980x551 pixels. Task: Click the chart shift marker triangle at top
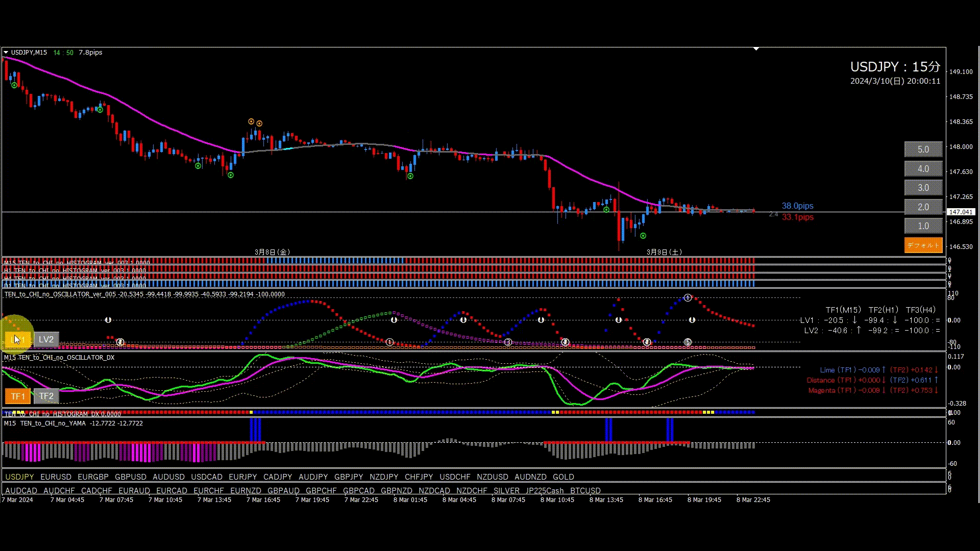pyautogui.click(x=756, y=49)
